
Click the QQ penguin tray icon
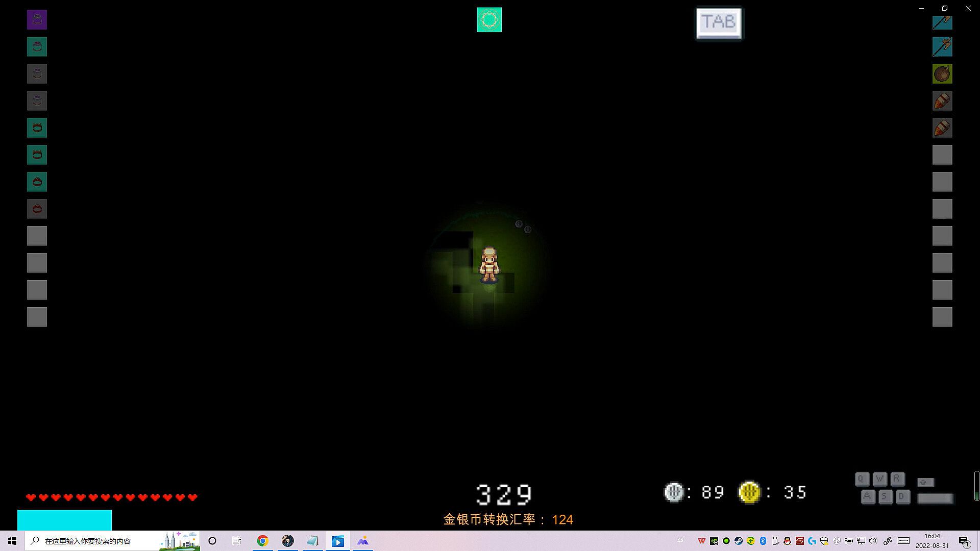(787, 541)
